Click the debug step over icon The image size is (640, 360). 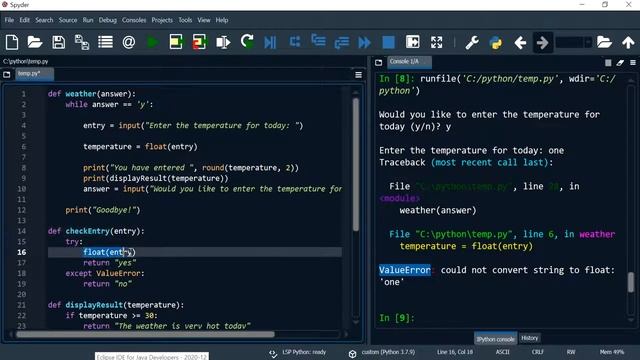[295, 42]
